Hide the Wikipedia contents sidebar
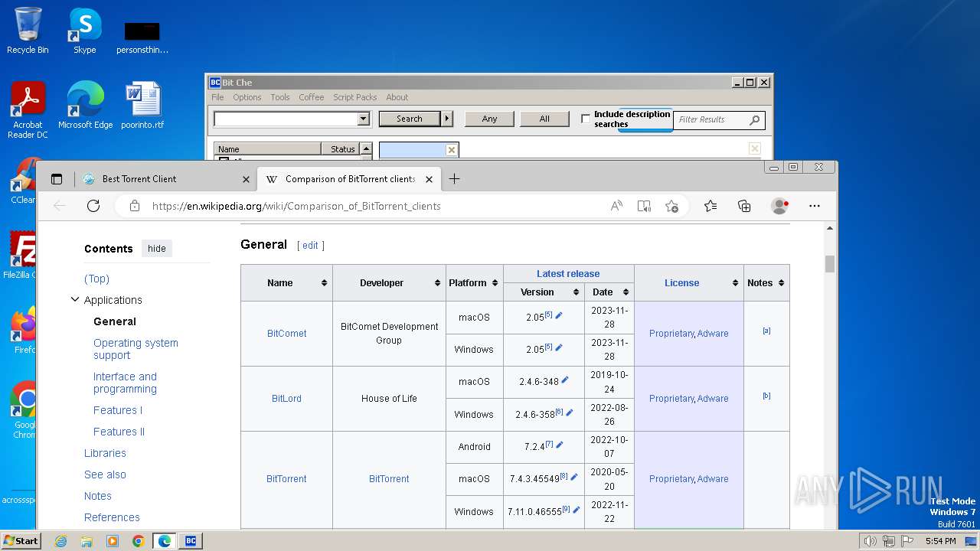The image size is (980, 551). coord(157,249)
